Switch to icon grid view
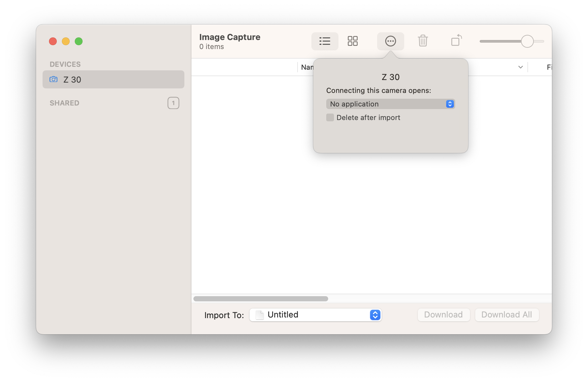This screenshot has height=382, width=588. coord(353,41)
